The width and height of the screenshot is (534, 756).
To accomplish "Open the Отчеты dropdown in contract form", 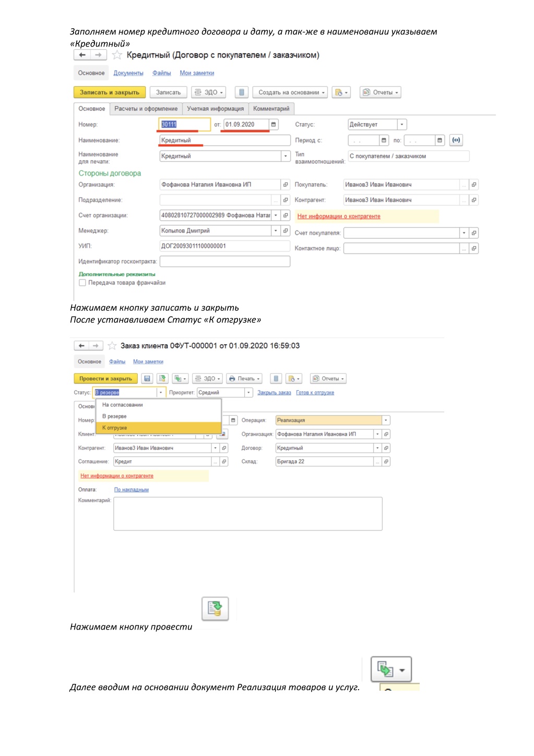I will (x=381, y=92).
